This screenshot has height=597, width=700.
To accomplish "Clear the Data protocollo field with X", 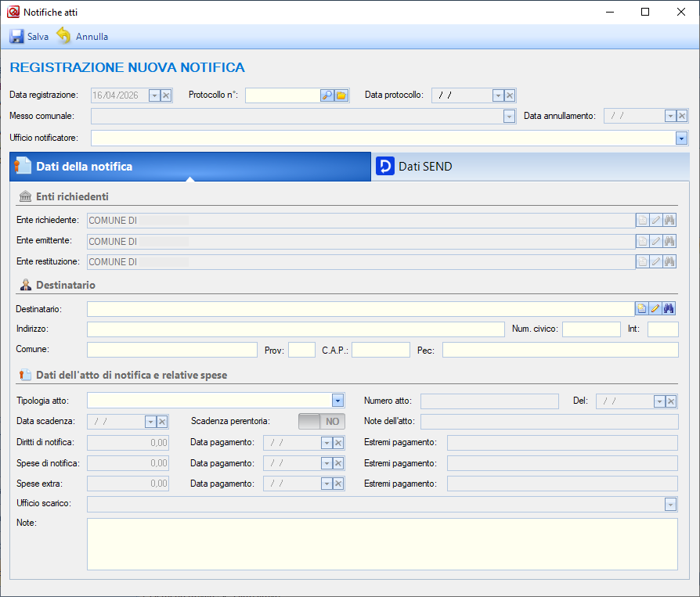I will click(510, 95).
